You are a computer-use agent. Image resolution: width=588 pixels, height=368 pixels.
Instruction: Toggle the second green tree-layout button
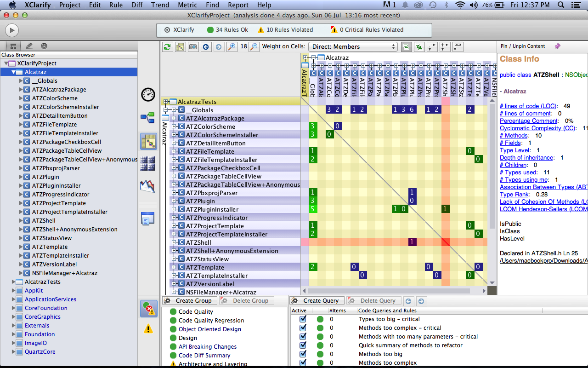[419, 46]
